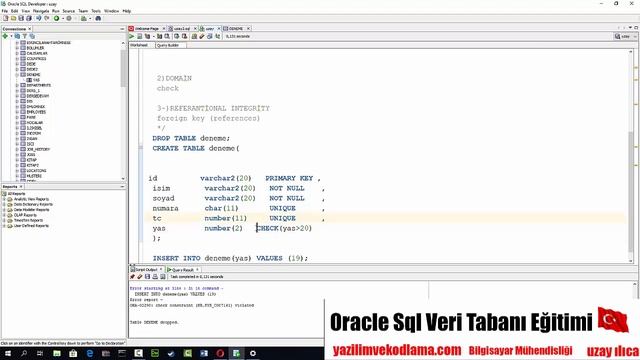The height and width of the screenshot is (360, 640).
Task: Click the Save icon in main toolbar
Action: (x=21, y=18)
